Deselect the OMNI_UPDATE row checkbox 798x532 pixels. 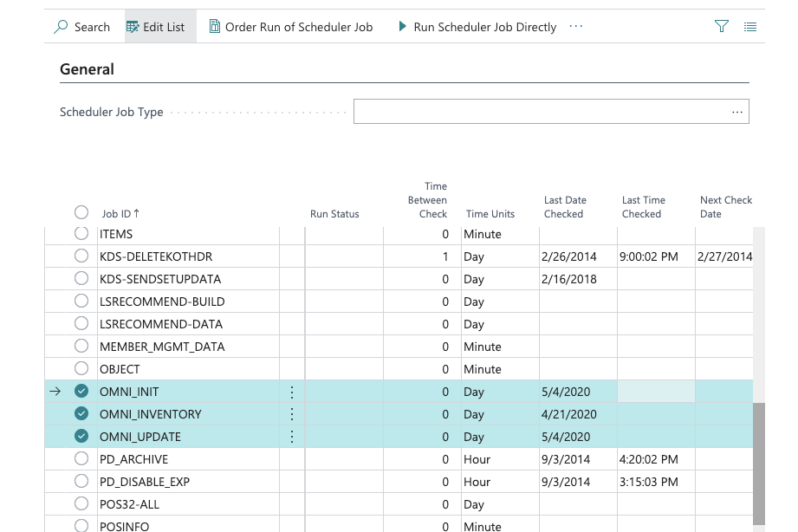tap(81, 437)
